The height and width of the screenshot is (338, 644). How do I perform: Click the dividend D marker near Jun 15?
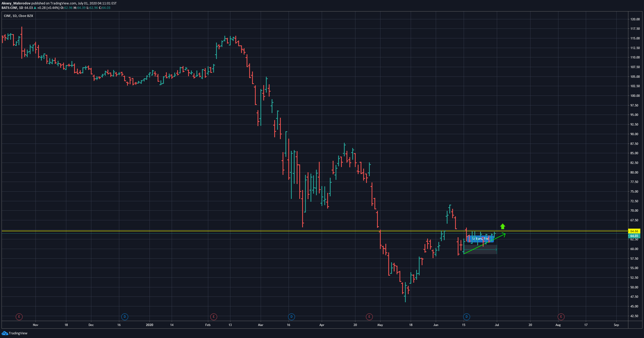point(467,317)
